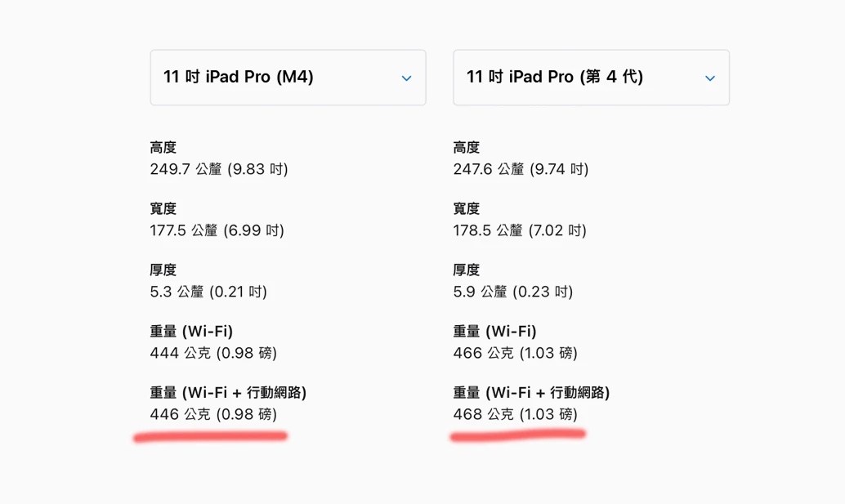845x504 pixels.
Task: Click the 468 公克 underlined weight value
Action: (512, 414)
